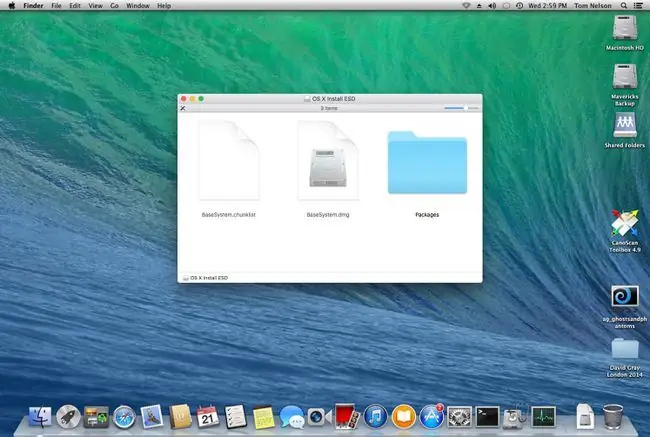Open the View menu
The image size is (650, 437).
click(95, 6)
